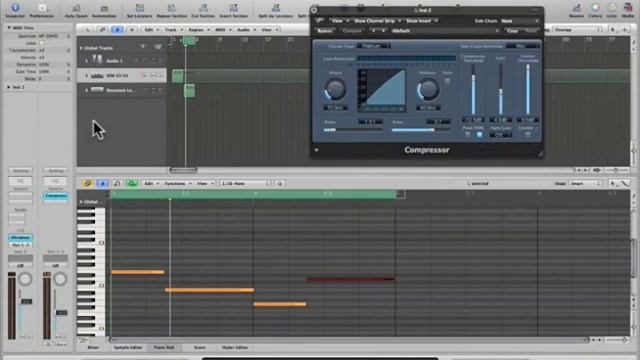Click the link icon in the arrange header
This screenshot has width=640, height=360.
click(102, 29)
